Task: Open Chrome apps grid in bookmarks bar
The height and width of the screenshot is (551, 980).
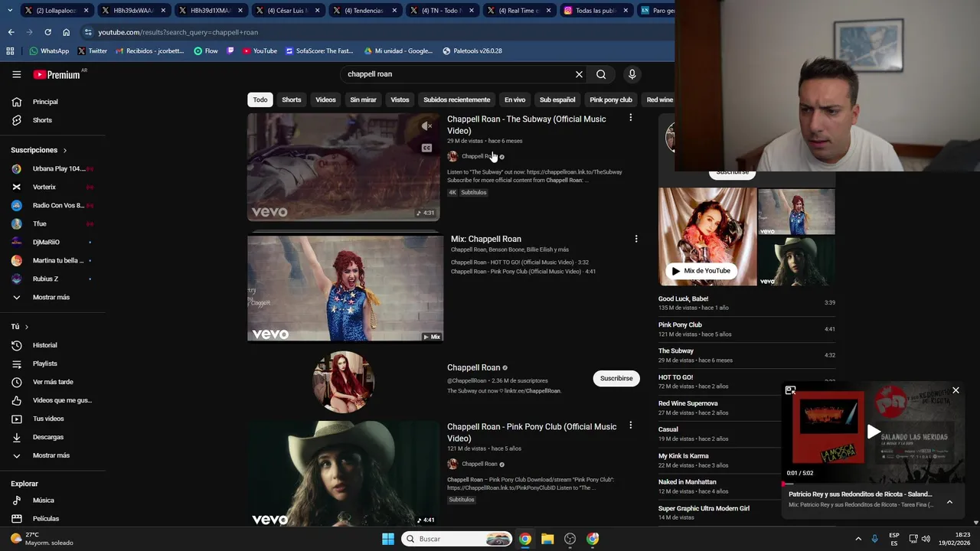Action: click(x=10, y=51)
